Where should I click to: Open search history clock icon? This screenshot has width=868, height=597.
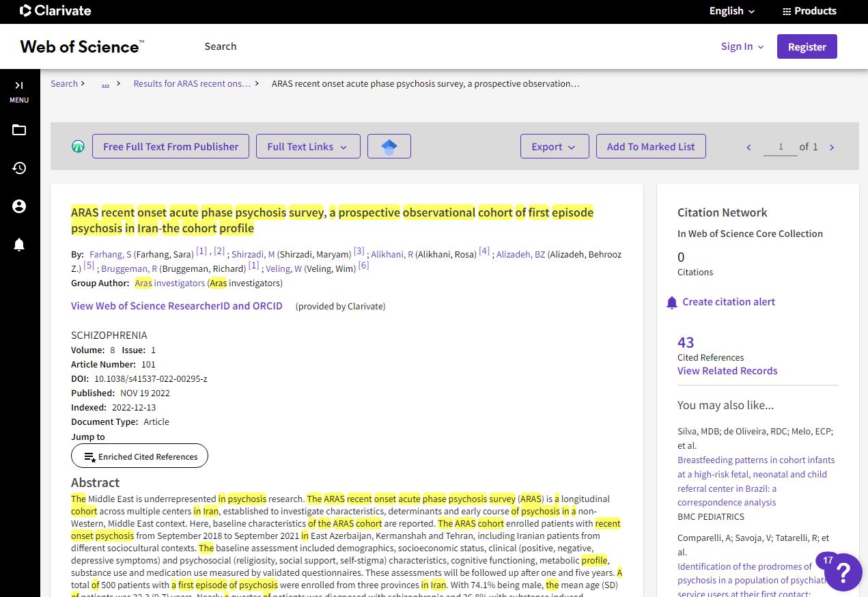coord(19,168)
